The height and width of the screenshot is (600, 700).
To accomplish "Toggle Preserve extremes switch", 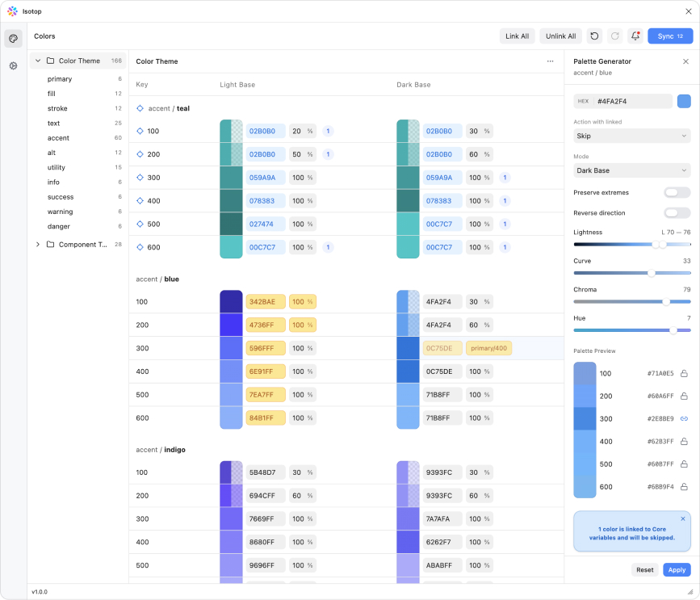I will [x=677, y=193].
